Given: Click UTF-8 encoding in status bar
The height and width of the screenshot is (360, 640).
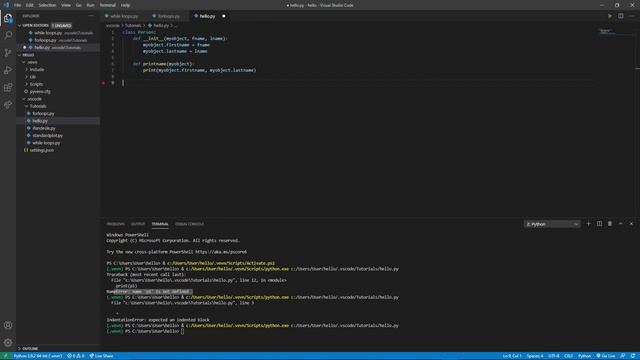Looking at the screenshot, I should pyautogui.click(x=553, y=356).
